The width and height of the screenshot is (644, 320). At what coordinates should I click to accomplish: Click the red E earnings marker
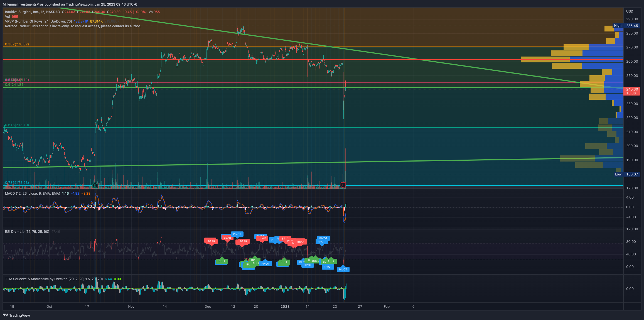pyautogui.click(x=343, y=185)
